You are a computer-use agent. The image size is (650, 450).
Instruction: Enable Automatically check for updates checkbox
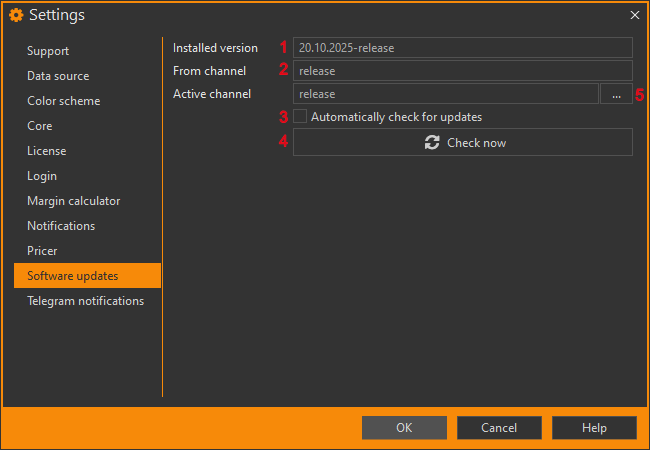click(x=300, y=117)
